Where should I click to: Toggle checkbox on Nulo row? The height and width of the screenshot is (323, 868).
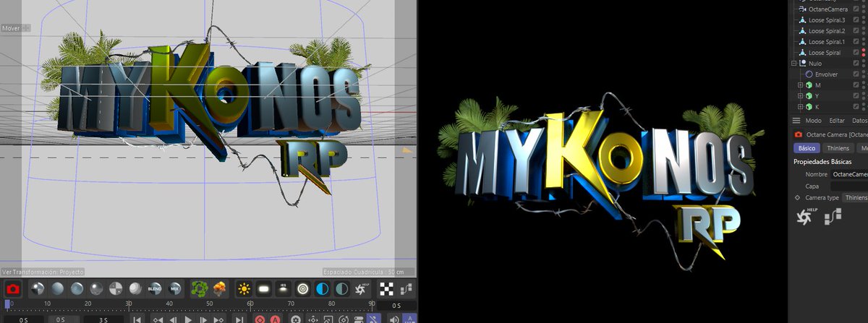coord(856,64)
